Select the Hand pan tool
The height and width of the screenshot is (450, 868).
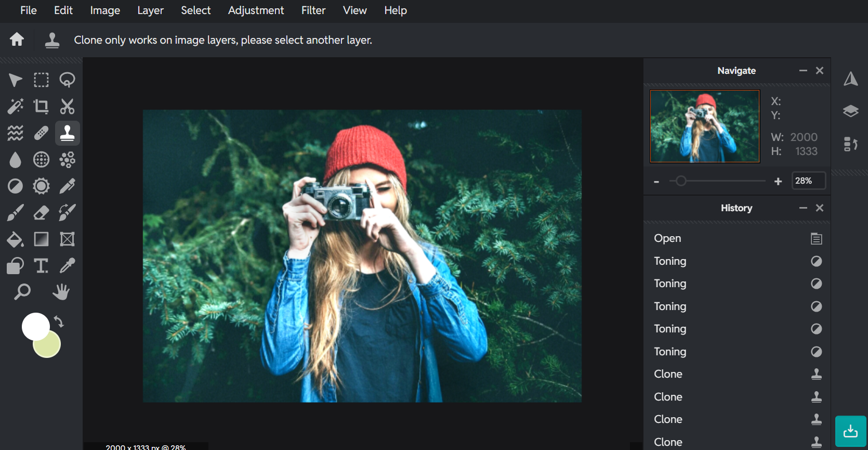(61, 292)
